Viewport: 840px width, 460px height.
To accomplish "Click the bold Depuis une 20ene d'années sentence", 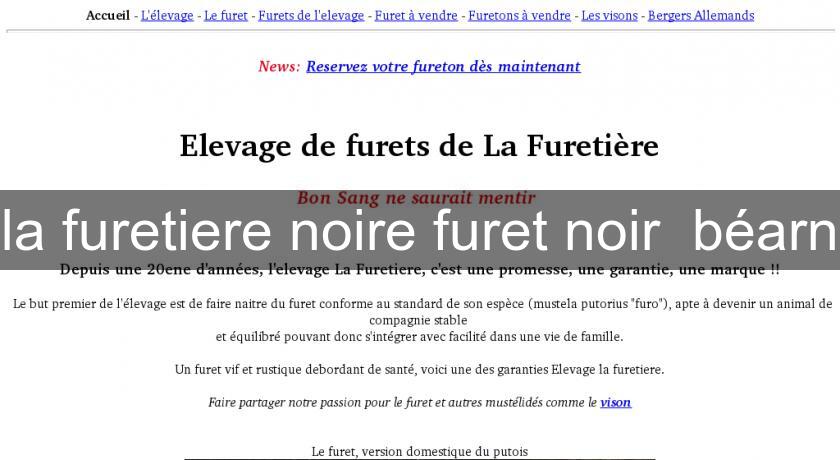I will pos(420,270).
